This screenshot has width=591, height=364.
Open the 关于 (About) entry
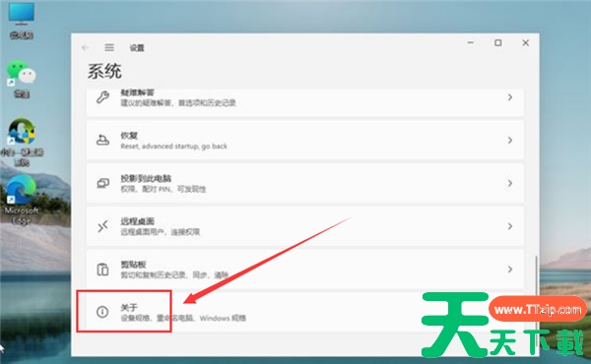click(x=305, y=313)
